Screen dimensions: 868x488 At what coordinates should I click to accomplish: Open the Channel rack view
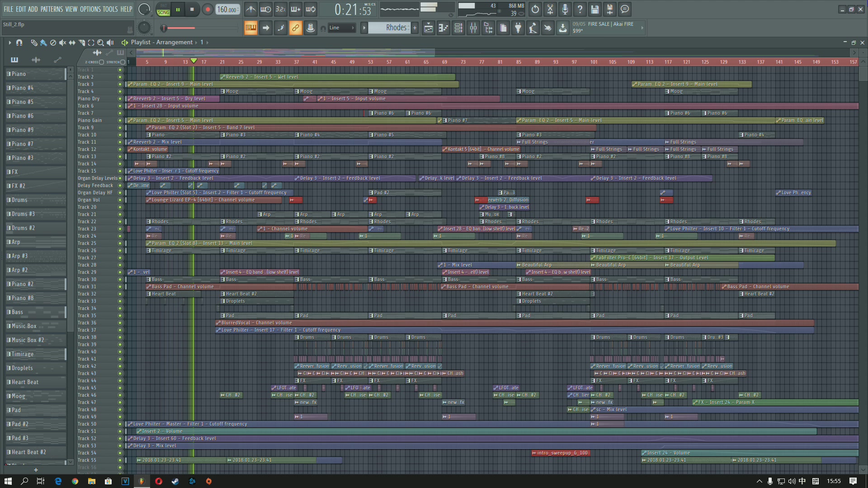coord(458,28)
